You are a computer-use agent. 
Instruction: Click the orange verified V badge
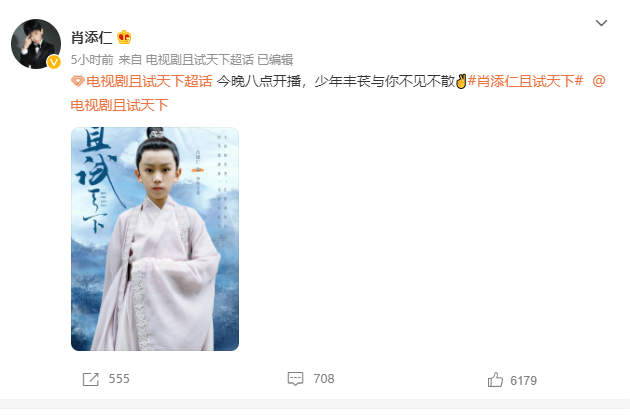coord(54,62)
